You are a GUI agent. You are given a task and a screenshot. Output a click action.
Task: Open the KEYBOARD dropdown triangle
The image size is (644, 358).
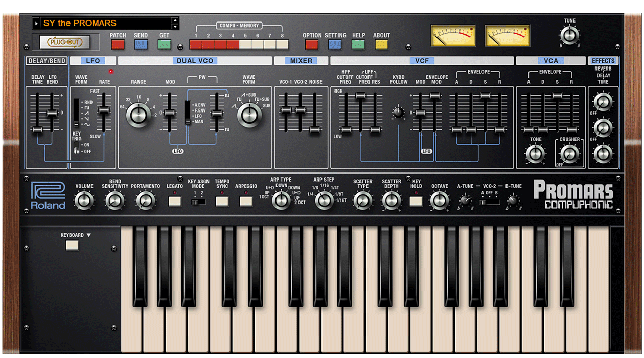coord(88,235)
